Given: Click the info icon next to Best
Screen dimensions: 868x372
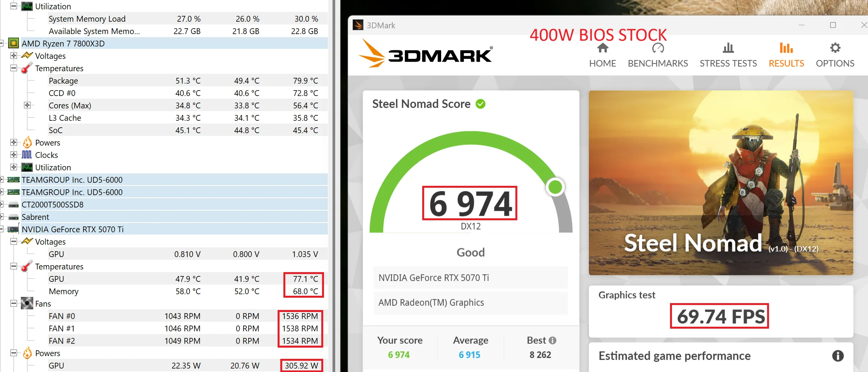Looking at the screenshot, I should click(x=553, y=340).
